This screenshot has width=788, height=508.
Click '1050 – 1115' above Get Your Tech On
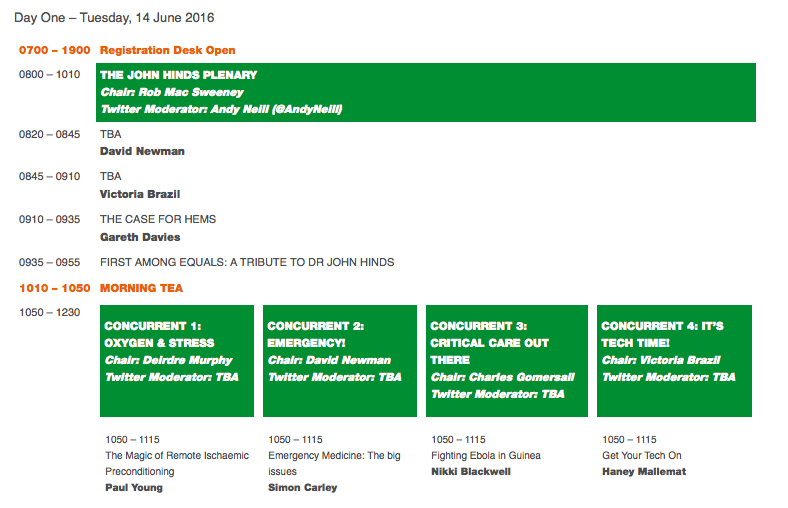point(629,440)
